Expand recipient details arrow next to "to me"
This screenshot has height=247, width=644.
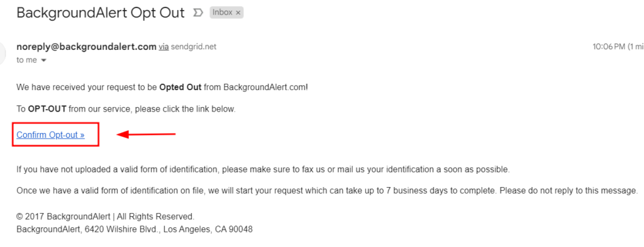[x=44, y=60]
